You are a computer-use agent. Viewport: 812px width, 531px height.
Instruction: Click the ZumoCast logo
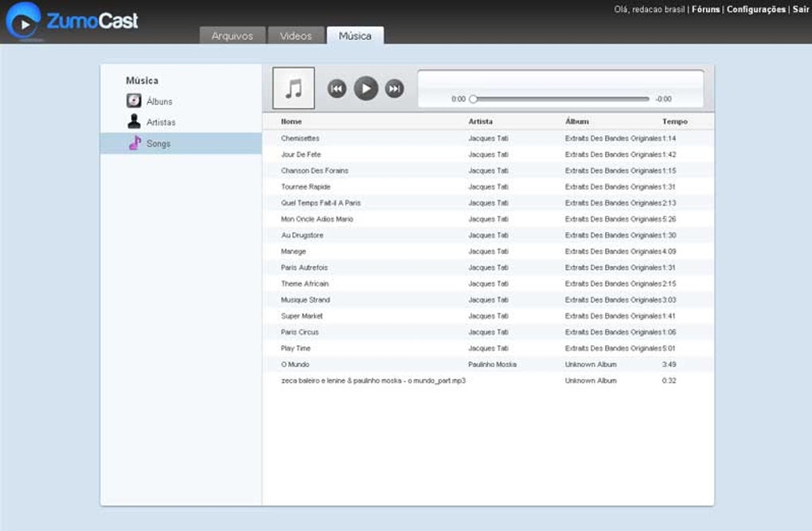72,21
